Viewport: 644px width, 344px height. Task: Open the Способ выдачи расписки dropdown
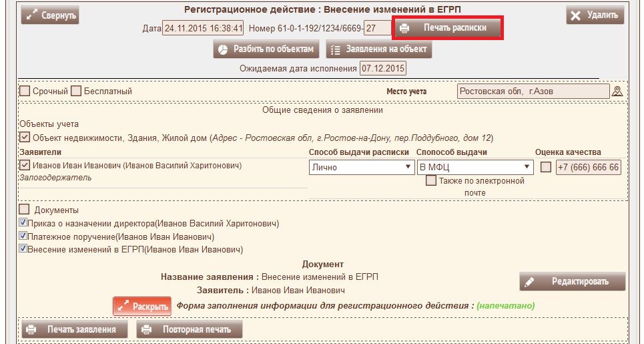click(361, 167)
